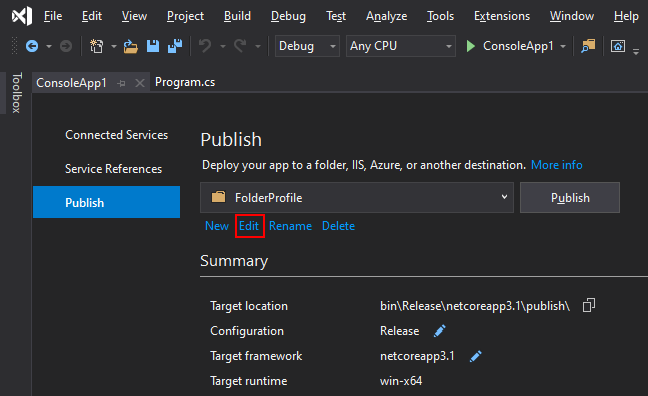The height and width of the screenshot is (396, 648).
Task: Click the Rename profile link
Action: point(290,226)
